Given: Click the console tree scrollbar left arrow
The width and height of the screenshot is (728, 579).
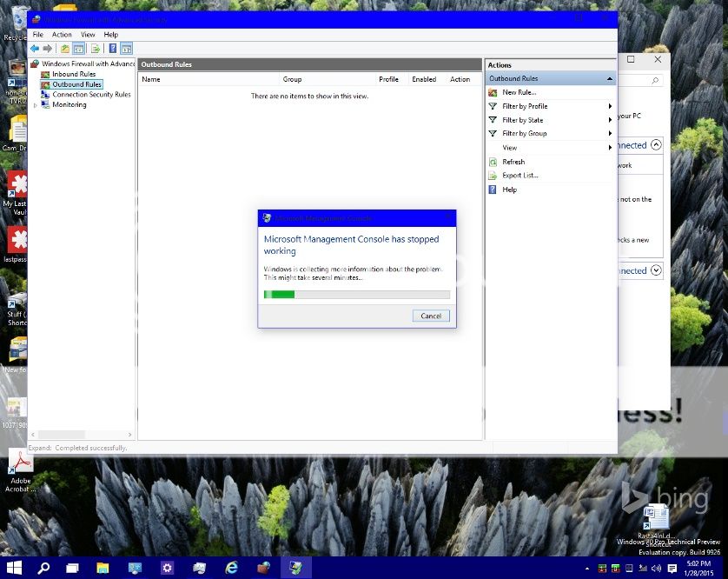Looking at the screenshot, I should pos(32,435).
